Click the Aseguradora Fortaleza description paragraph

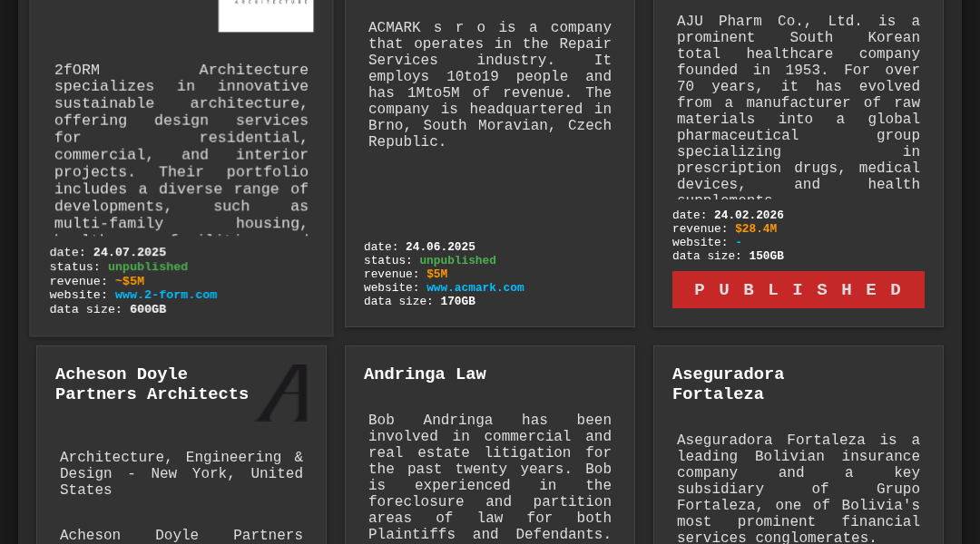799,489
